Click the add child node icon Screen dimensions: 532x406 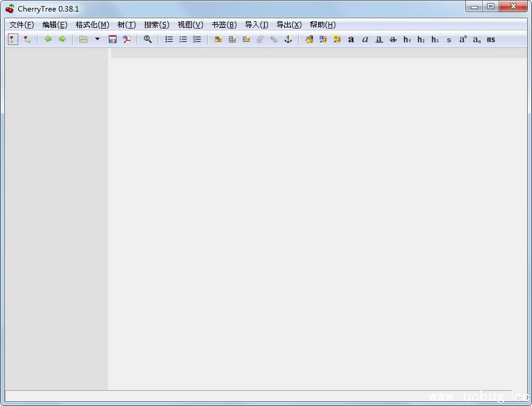point(27,40)
